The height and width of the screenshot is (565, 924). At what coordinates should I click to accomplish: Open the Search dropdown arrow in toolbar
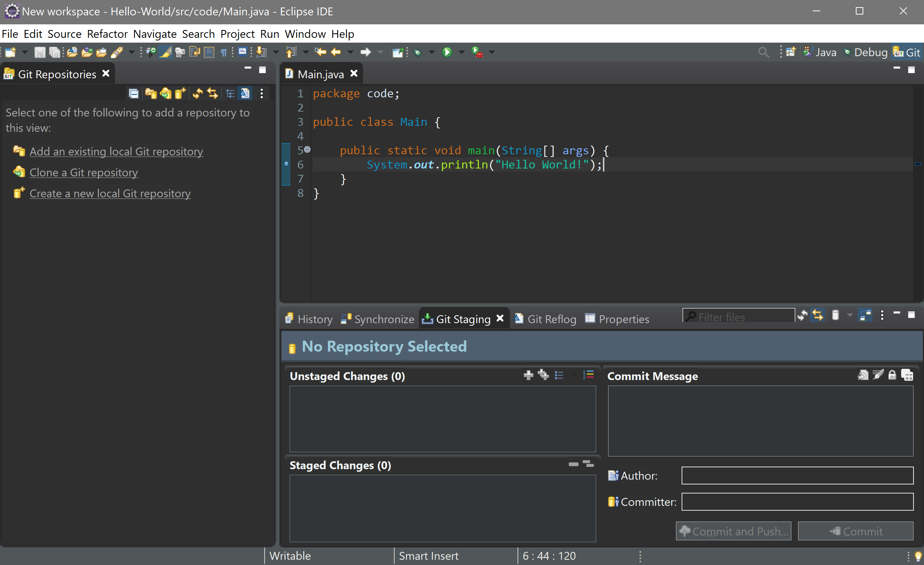click(132, 52)
